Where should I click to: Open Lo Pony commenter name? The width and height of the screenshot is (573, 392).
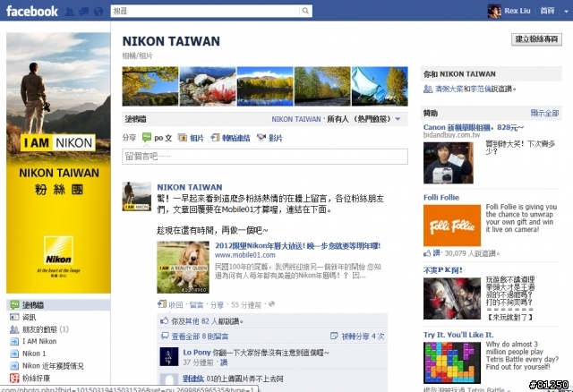point(197,353)
